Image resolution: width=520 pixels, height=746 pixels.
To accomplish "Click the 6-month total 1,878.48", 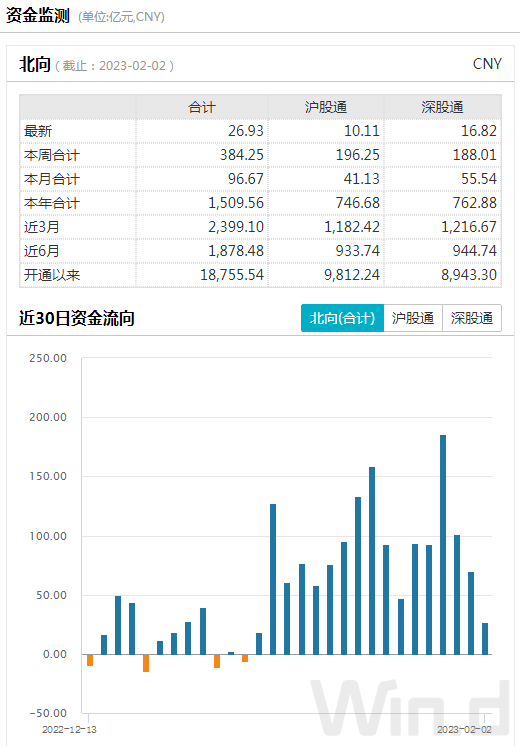I will [236, 251].
